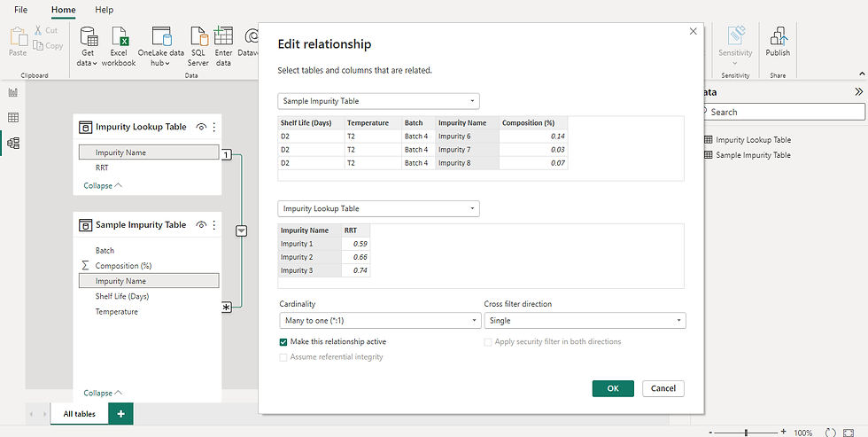This screenshot has width=868, height=437.
Task: Zoom out with minus button
Action: pos(712,432)
